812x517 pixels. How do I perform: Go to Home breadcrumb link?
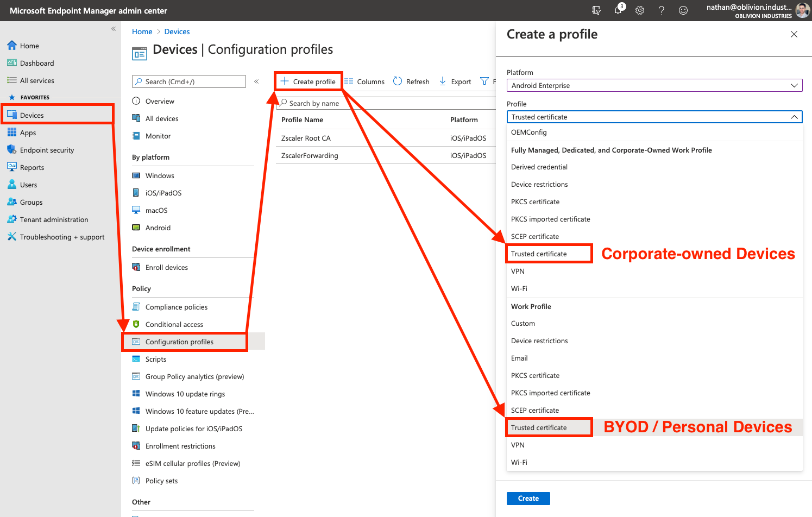pos(142,31)
